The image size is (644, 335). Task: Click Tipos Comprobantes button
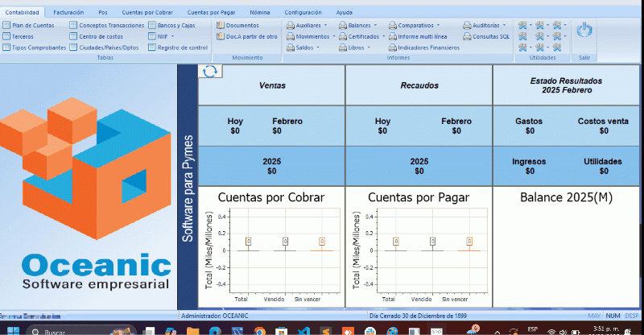(34, 48)
